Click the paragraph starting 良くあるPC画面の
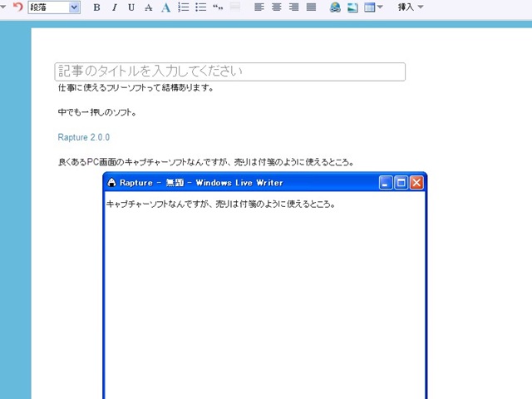The image size is (532, 399). tap(206, 162)
